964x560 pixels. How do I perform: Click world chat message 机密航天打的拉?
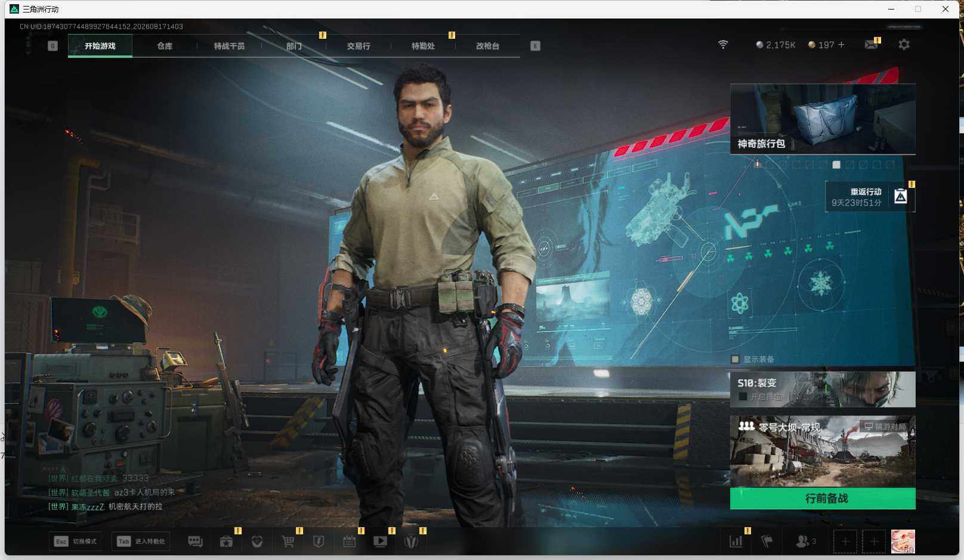click(135, 506)
